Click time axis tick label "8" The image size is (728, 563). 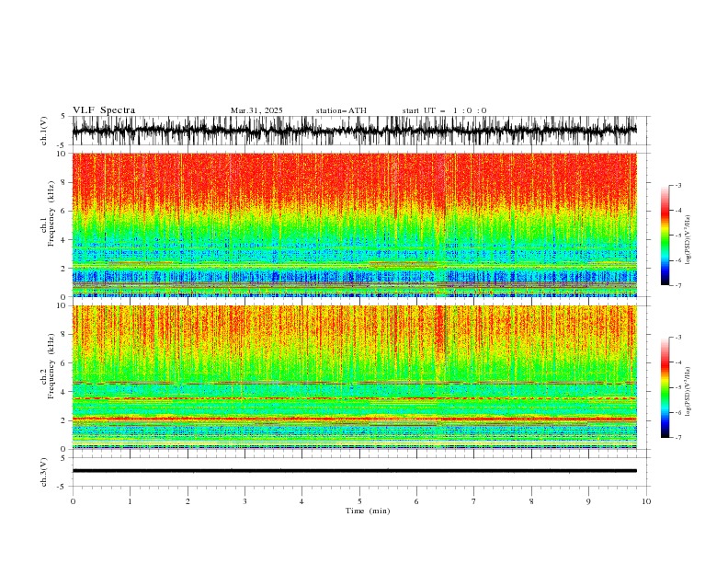click(531, 501)
